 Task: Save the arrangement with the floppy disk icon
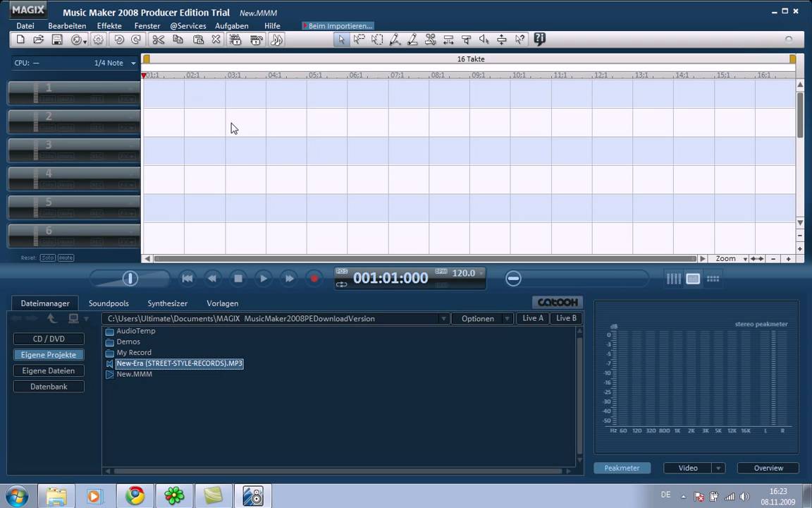pyautogui.click(x=57, y=40)
